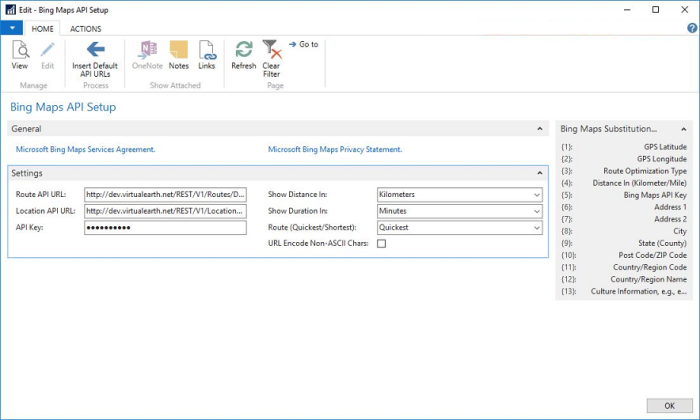Collapse the General section
Viewport: 700px width, 420px height.
(540, 129)
